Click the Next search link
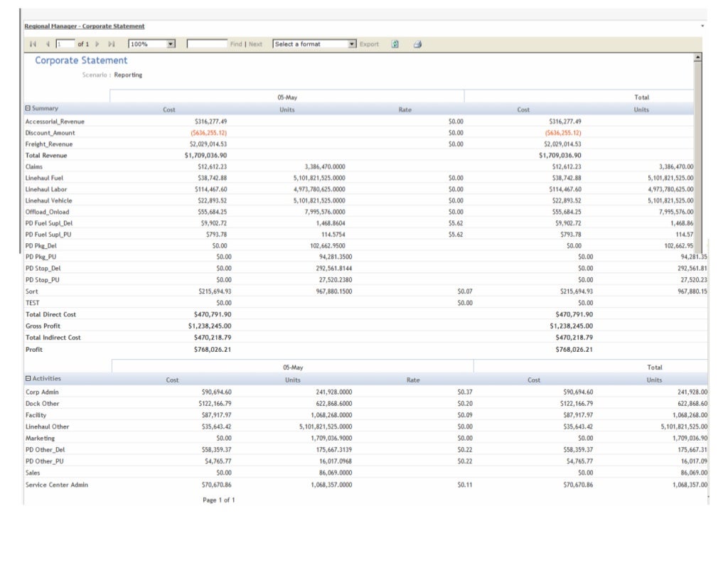This screenshot has width=728, height=563. point(255,44)
